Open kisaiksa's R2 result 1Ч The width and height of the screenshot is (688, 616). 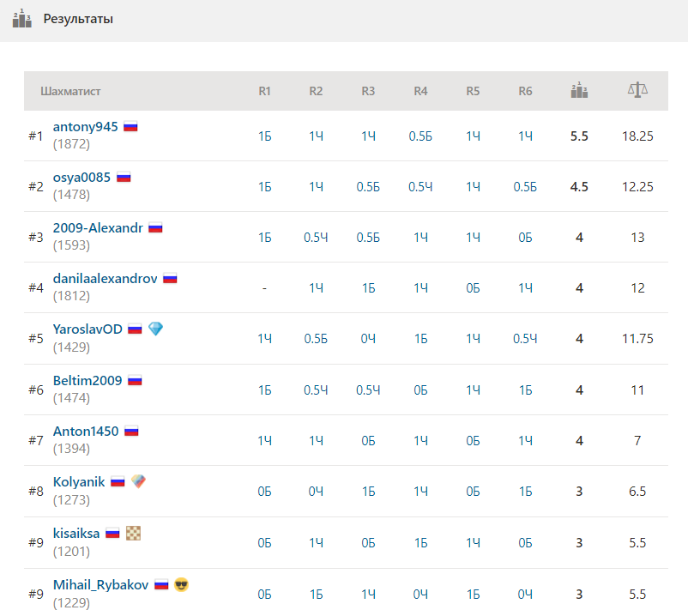pyautogui.click(x=316, y=543)
